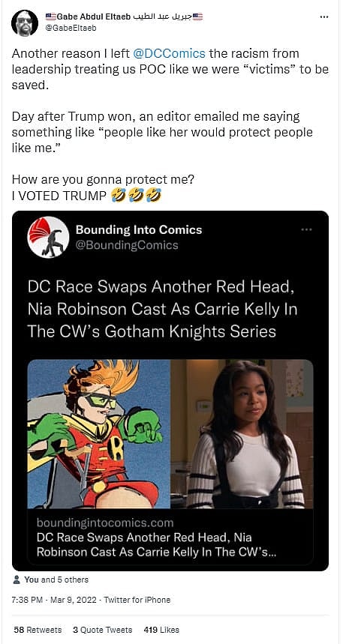This screenshot has width=343, height=644.
Task: Open the 'You and 5 others' list
Action: (56, 580)
